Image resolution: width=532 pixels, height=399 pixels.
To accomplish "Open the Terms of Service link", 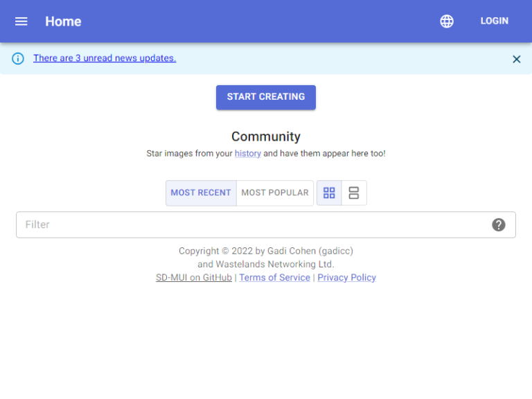I will pos(274,277).
